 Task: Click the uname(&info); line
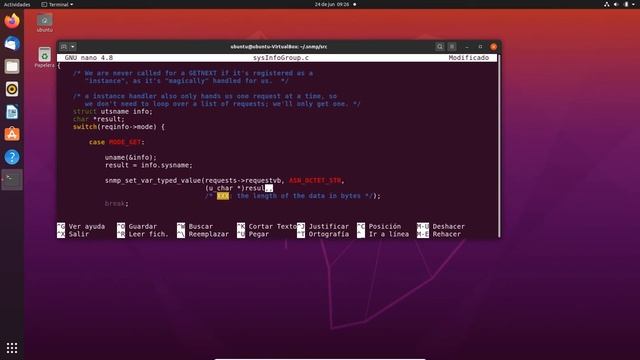point(131,158)
